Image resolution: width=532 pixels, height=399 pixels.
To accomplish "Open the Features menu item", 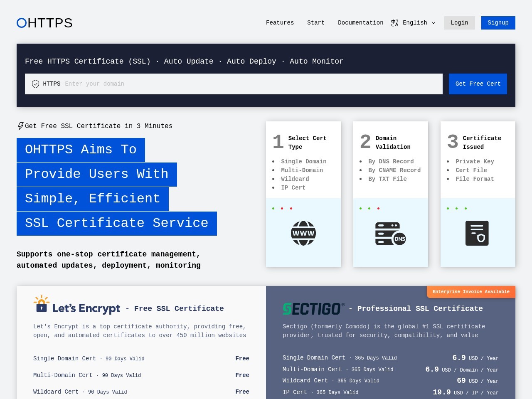I will (280, 23).
